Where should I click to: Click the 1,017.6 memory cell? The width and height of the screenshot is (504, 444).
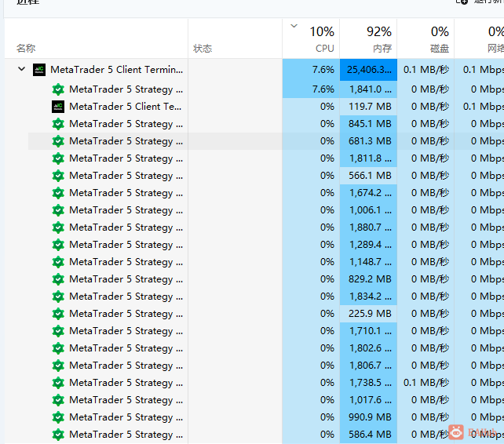368,400
